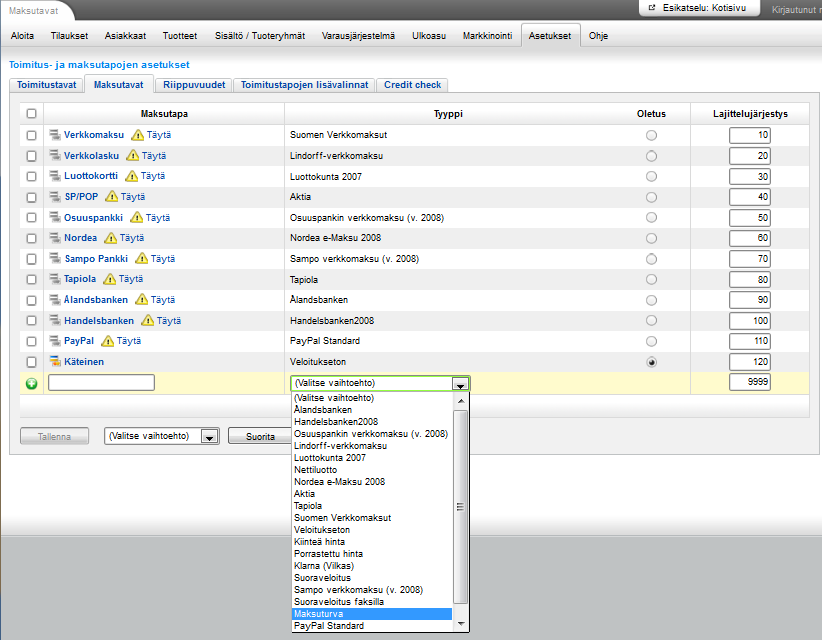The width and height of the screenshot is (822, 640).
Task: Select Porrastettu hinta from the type list
Action: [372, 554]
